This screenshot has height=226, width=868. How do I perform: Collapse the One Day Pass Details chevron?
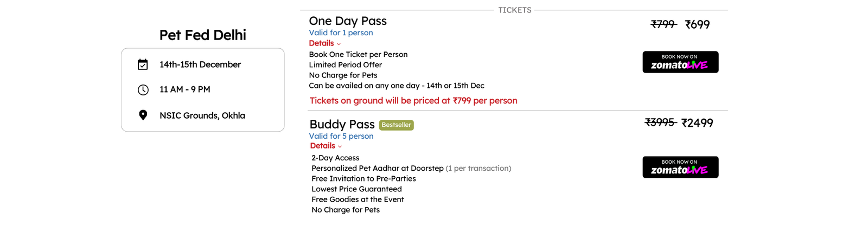339,44
